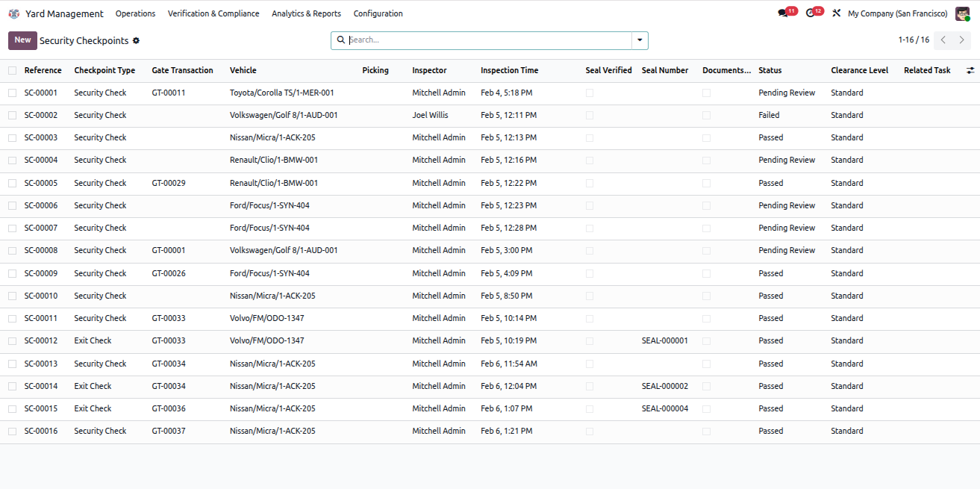Screen dimensions: 980x489
Task: Open the activities clock icon
Action: (x=810, y=13)
